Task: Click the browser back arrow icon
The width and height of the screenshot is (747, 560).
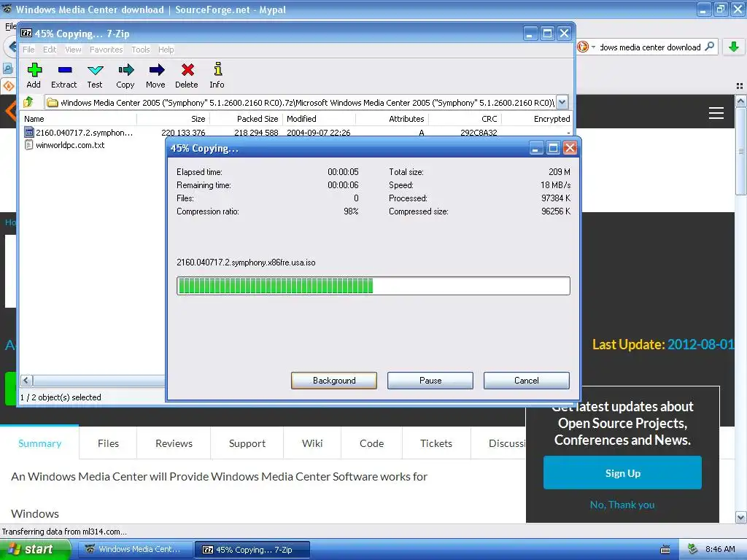Action: [x=12, y=47]
